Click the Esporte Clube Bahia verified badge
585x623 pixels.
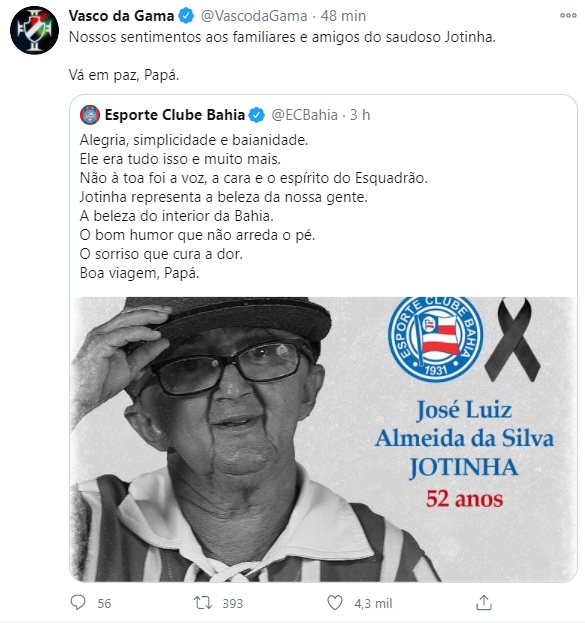(256, 115)
